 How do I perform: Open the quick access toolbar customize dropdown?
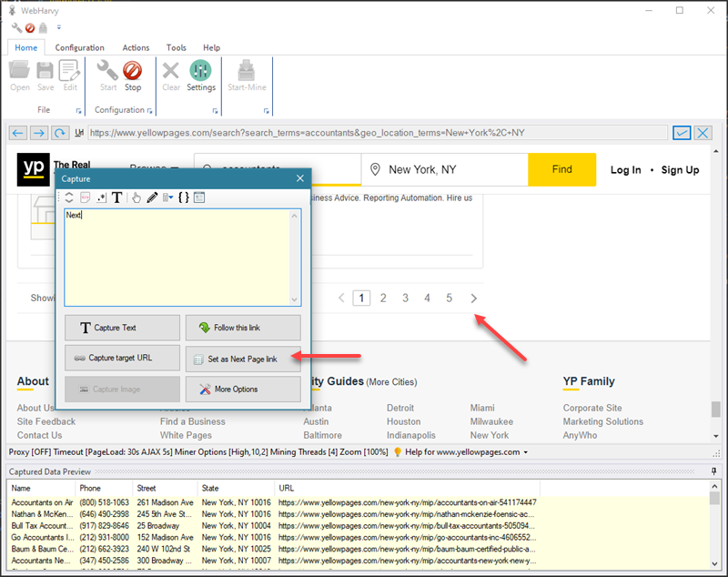pos(59,28)
